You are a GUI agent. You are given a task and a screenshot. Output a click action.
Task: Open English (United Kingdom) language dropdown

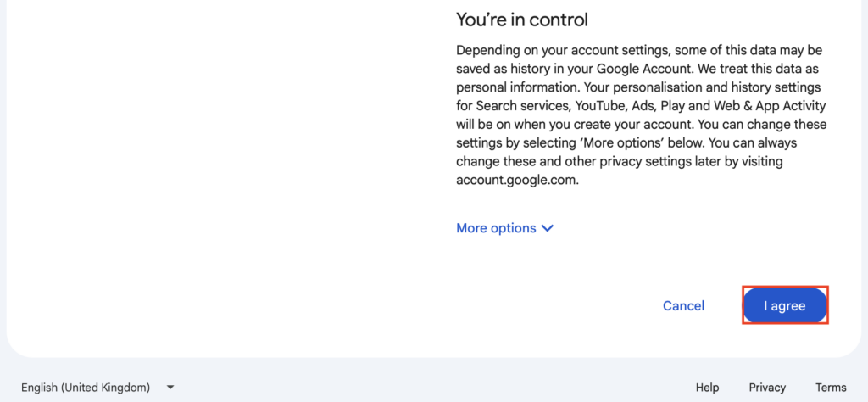(x=86, y=387)
